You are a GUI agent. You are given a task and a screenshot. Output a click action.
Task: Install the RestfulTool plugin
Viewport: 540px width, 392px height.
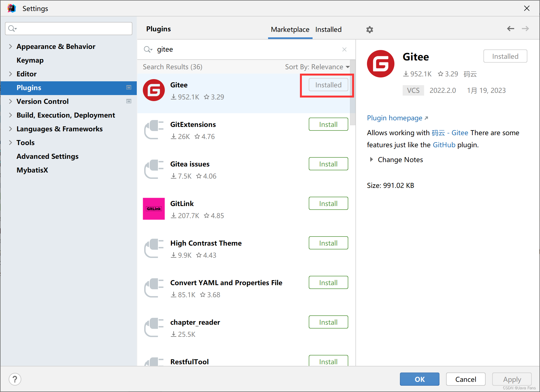pos(328,361)
